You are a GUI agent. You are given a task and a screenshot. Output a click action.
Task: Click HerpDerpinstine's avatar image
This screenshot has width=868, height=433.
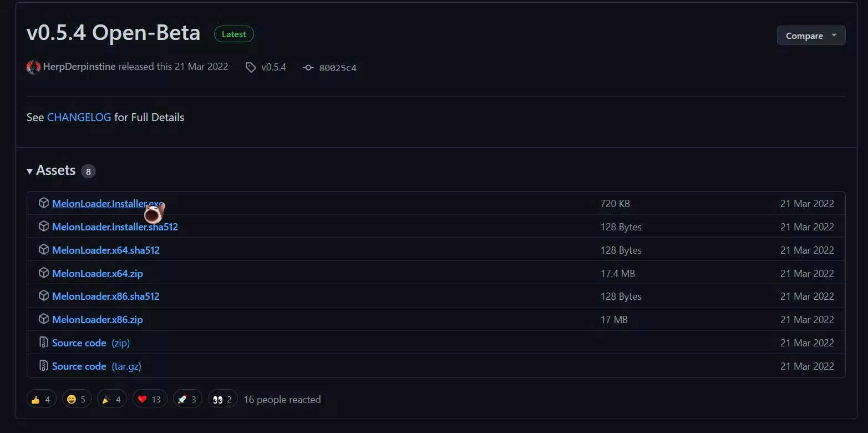(x=33, y=67)
